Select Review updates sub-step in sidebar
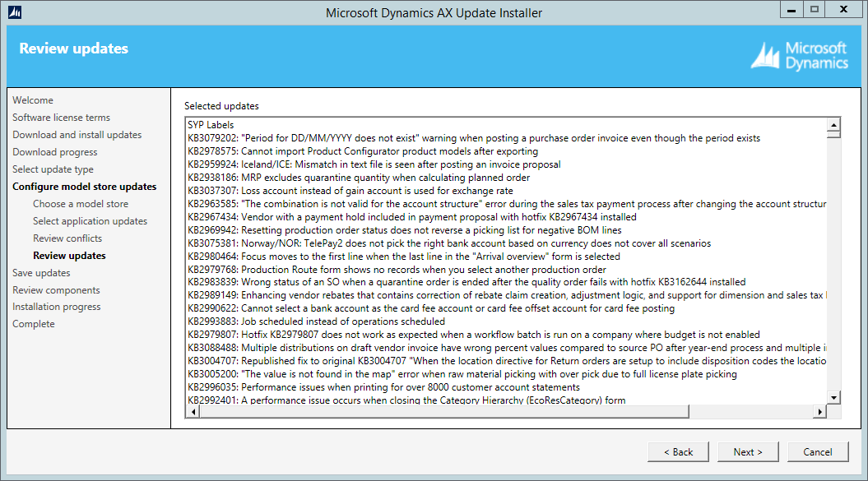Screen dimensions: 868x481 point(69,255)
